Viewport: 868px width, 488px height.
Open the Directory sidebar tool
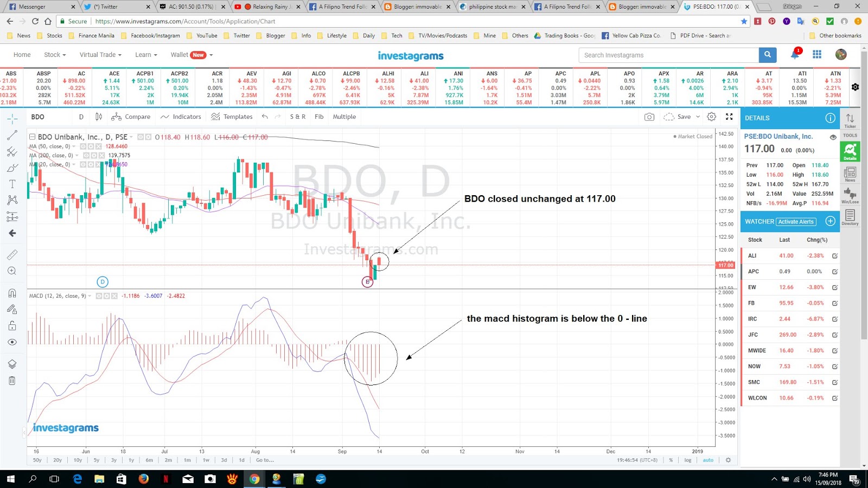pos(850,217)
